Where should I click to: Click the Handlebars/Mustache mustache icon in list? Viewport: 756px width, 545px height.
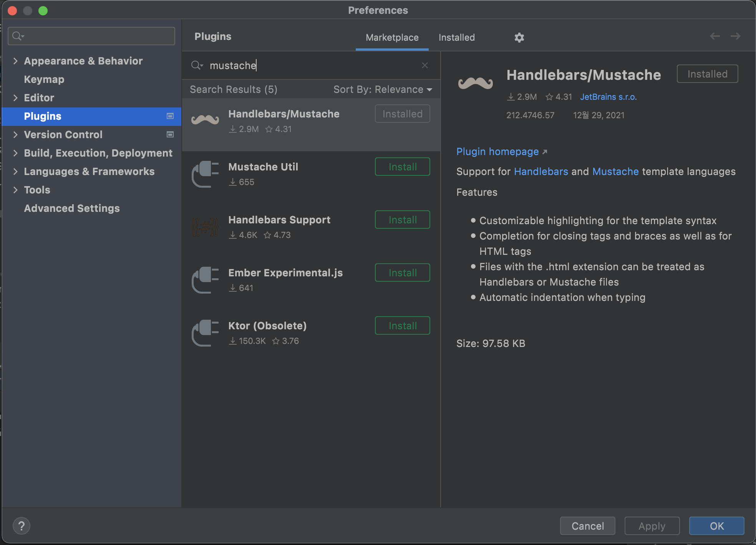click(205, 120)
